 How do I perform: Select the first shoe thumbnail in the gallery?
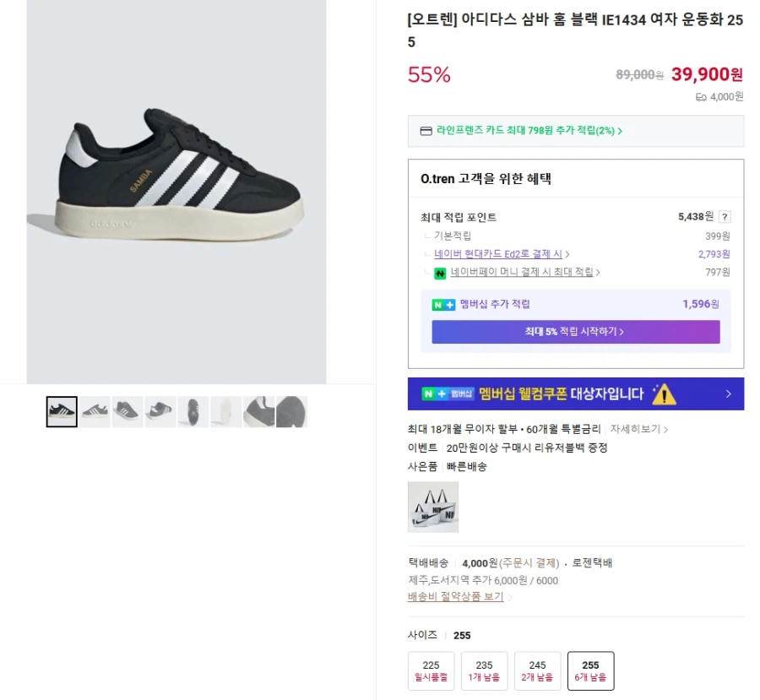(x=61, y=411)
